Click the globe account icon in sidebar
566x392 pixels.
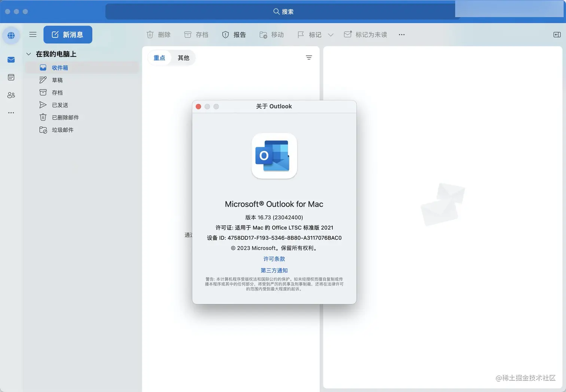point(11,35)
